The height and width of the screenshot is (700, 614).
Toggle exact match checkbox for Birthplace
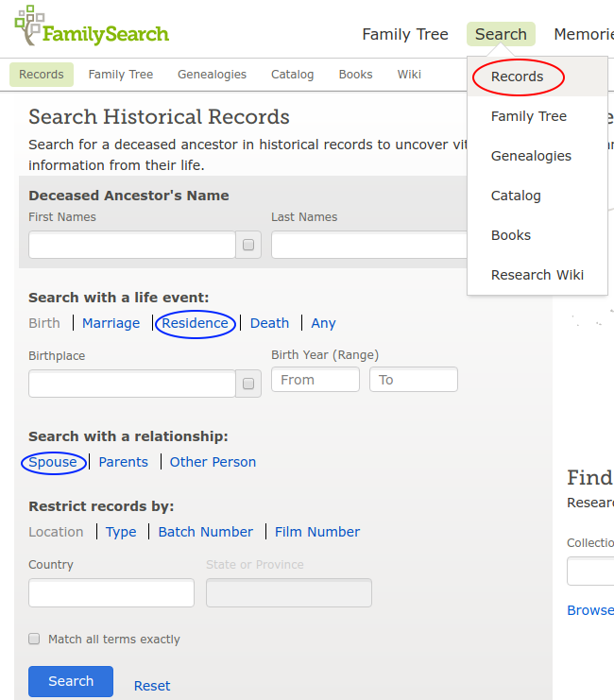(248, 384)
